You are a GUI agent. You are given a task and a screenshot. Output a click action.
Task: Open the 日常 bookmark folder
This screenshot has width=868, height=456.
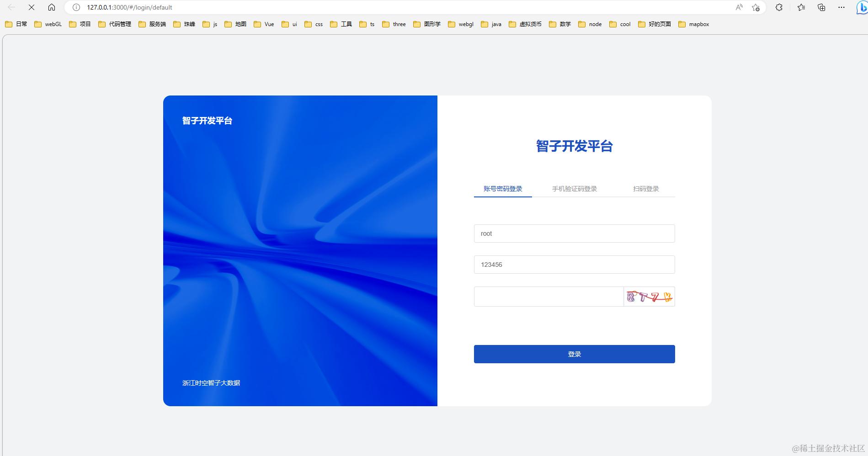(x=16, y=24)
